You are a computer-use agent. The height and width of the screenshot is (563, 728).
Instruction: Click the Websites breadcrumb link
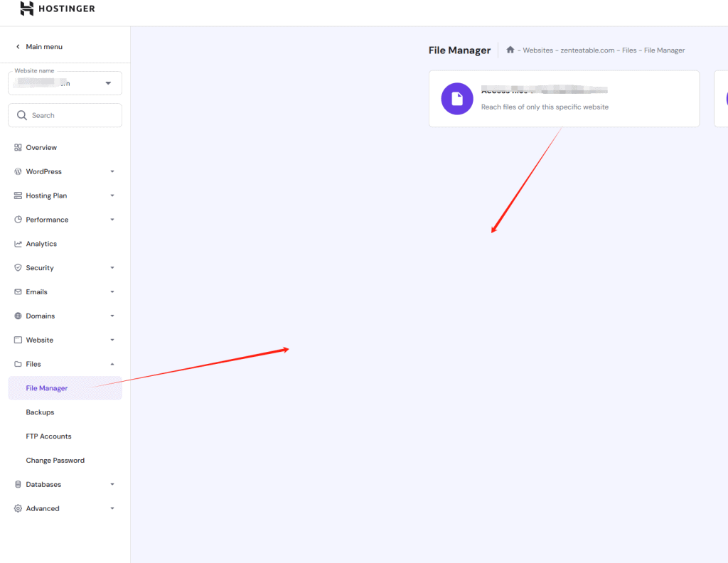[538, 50]
